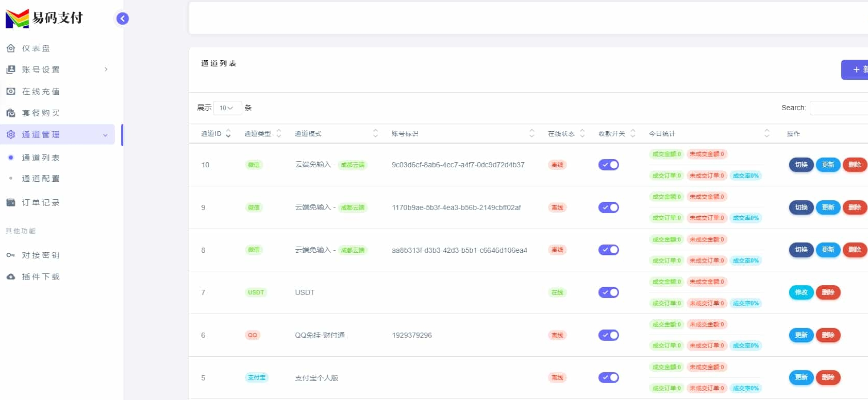This screenshot has height=400, width=868.
Task: Collapse sidebar with the round arrow button
Action: coord(122,19)
